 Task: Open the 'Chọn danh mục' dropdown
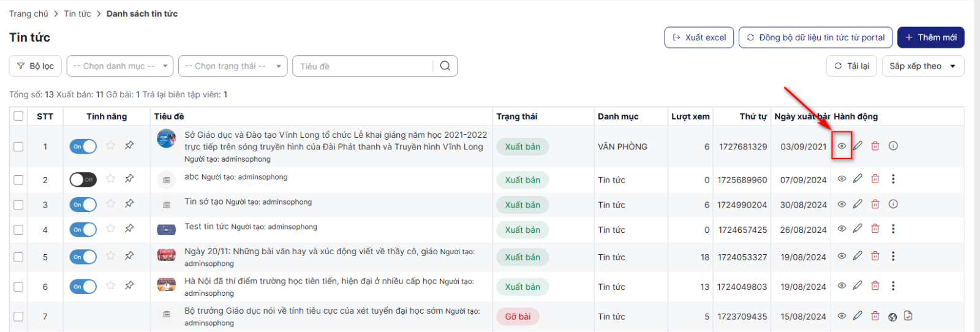tap(120, 66)
